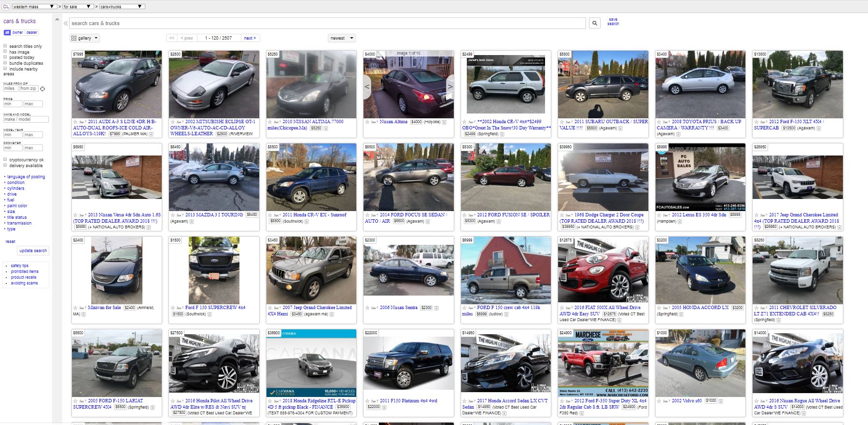Open the for sale section dropdown
The width and height of the screenshot is (868, 425).
click(78, 7)
